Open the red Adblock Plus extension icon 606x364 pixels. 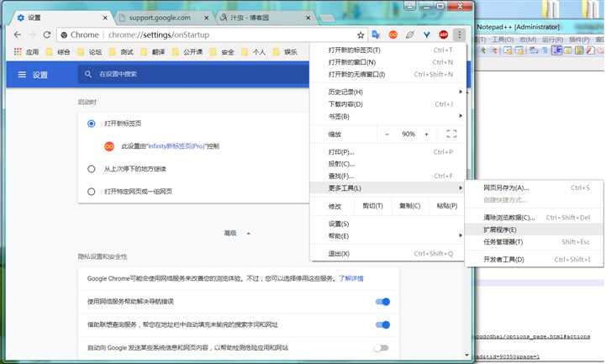pos(443,34)
